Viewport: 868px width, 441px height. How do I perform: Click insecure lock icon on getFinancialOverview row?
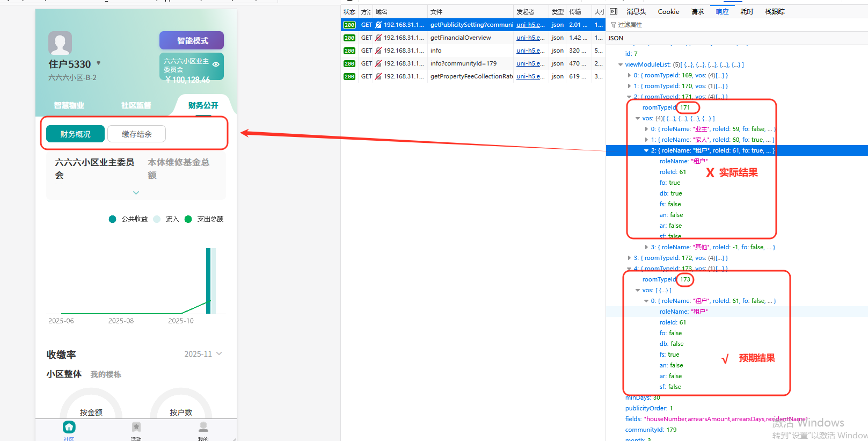coord(378,38)
